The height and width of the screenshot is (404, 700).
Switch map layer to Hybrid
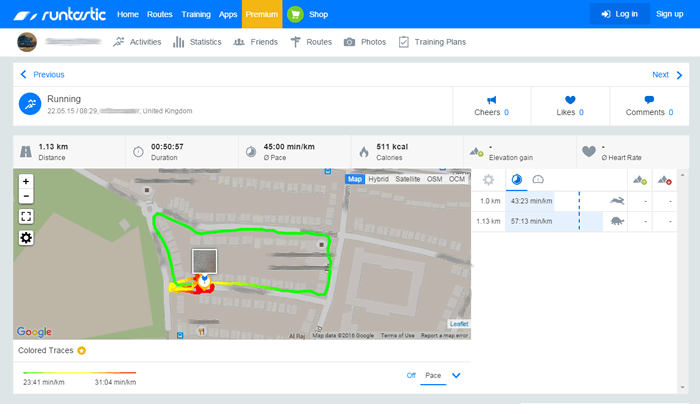pyautogui.click(x=379, y=179)
